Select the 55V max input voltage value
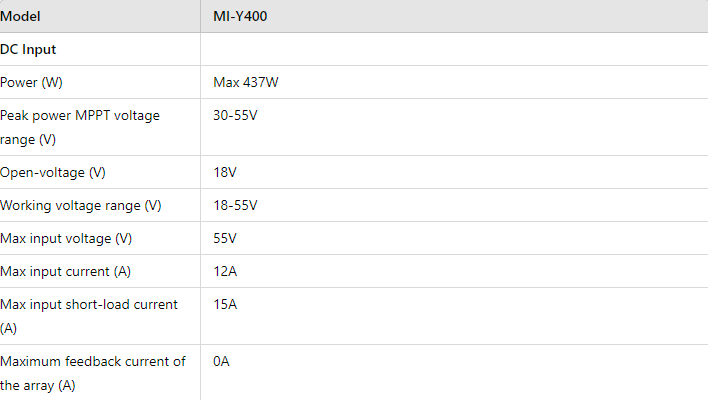The image size is (708, 400). point(225,238)
